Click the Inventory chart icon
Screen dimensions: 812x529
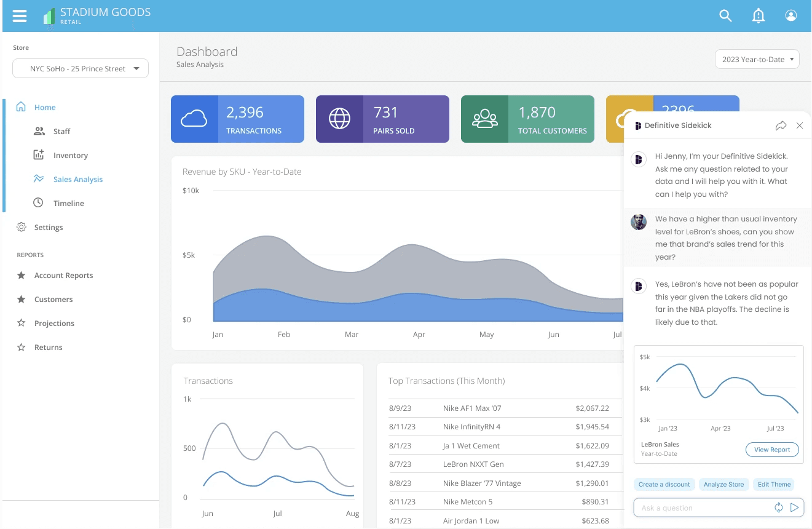39,155
